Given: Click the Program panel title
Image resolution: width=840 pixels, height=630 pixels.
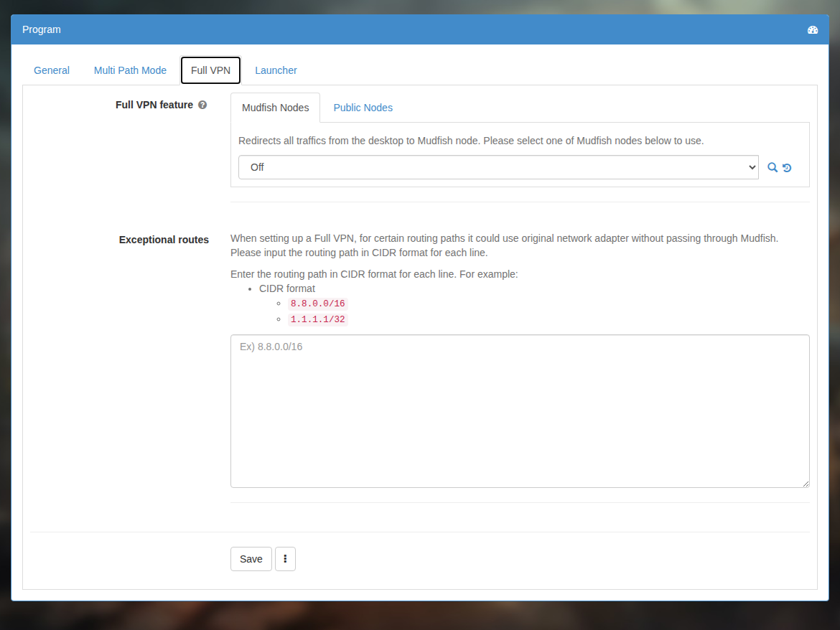Looking at the screenshot, I should coord(41,30).
